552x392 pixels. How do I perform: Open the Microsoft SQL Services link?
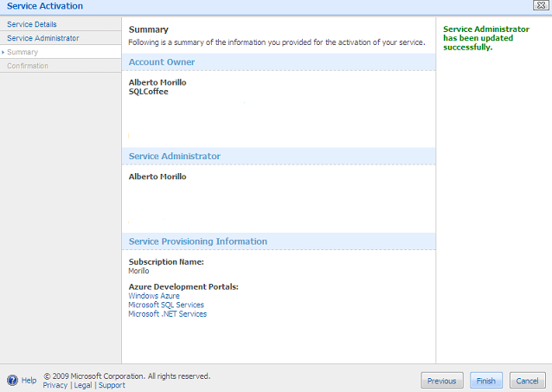pos(166,305)
